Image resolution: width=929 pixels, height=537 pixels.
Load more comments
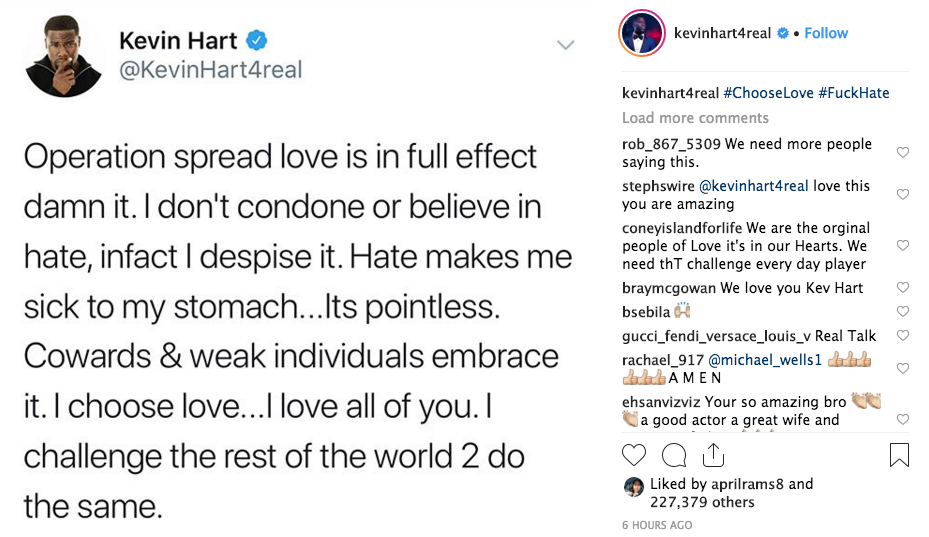pyautogui.click(x=695, y=118)
